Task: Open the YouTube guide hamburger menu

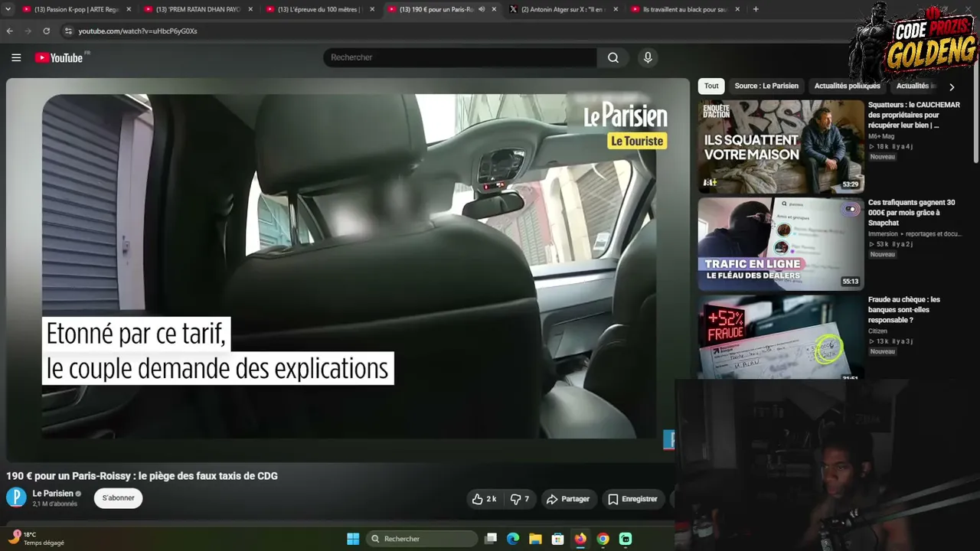Action: point(16,57)
